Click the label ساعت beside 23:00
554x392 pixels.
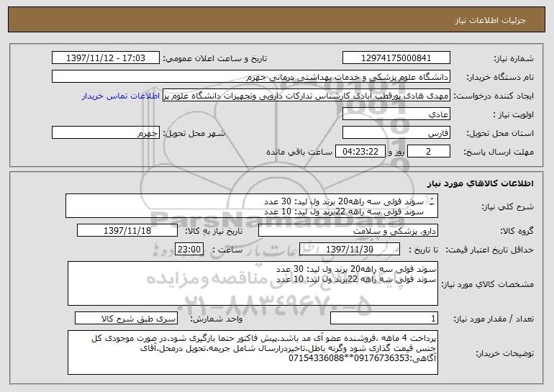click(227, 250)
